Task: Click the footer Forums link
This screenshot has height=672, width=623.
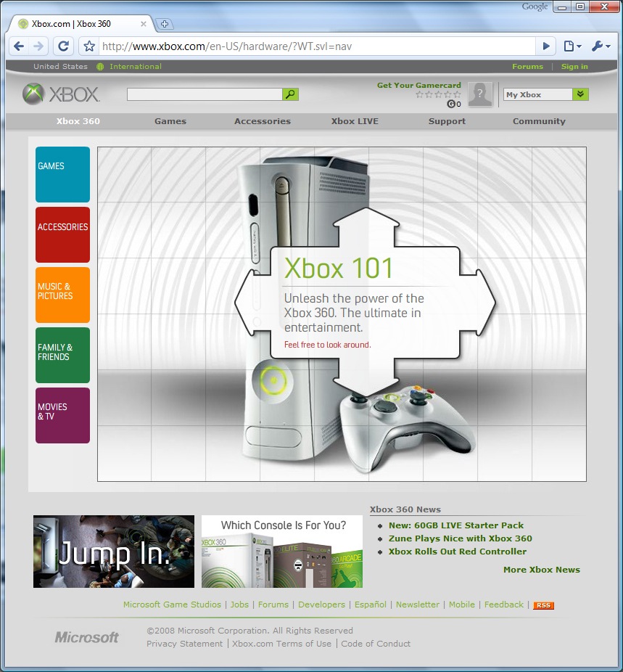Action: click(273, 605)
